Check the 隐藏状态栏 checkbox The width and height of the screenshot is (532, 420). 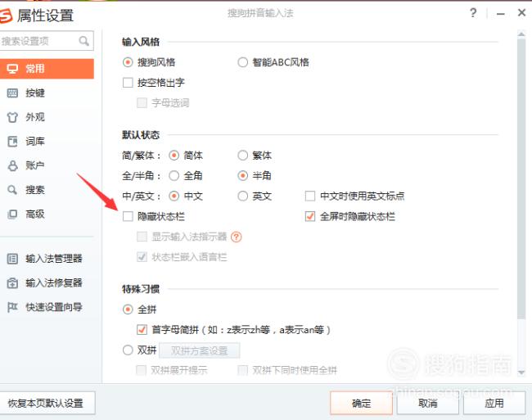pos(128,216)
